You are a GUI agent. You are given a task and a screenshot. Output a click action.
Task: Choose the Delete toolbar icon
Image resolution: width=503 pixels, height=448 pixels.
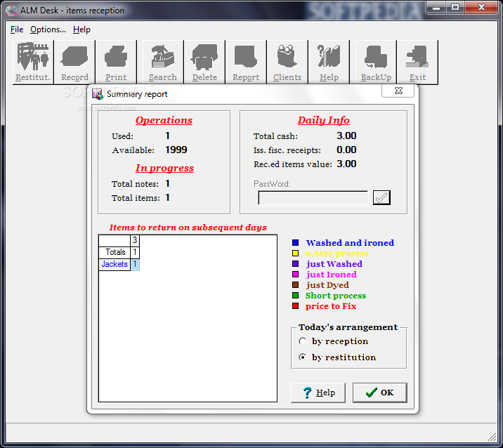click(204, 62)
